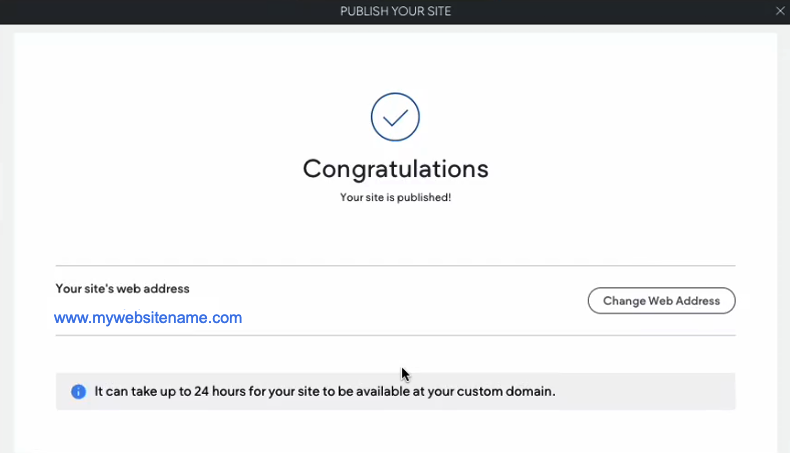790x453 pixels.
Task: Open the www.mywebsitename.com link
Action: [148, 317]
